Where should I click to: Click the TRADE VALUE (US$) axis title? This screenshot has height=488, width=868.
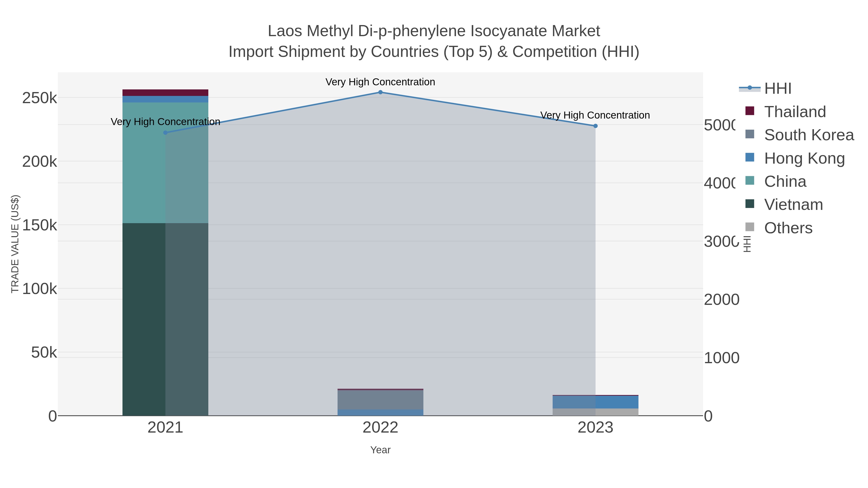(15, 244)
